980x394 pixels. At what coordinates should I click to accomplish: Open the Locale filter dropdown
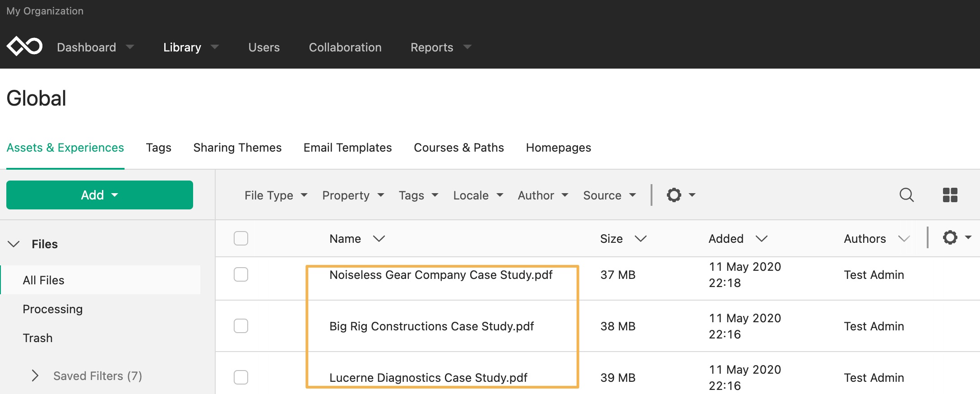point(478,195)
